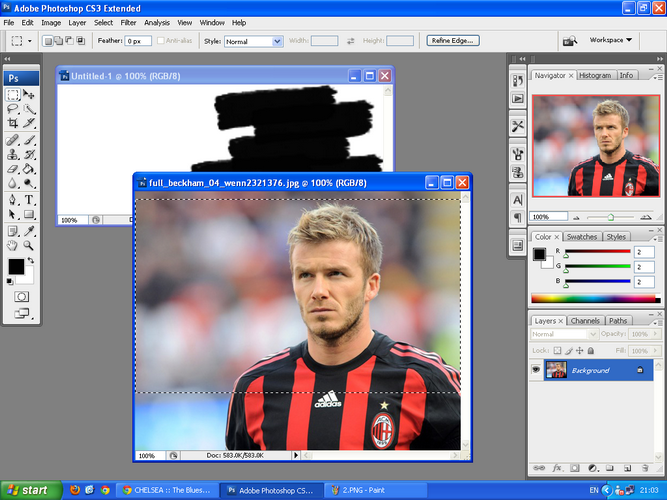Screen dimensions: 667x500
Task: Choose Intersect with selection mode
Action: tap(80, 41)
